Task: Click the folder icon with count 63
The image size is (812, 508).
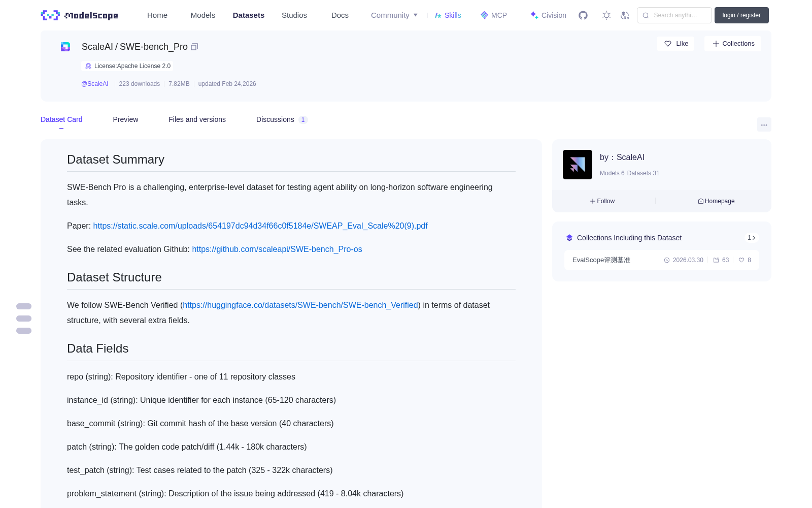Action: click(716, 260)
